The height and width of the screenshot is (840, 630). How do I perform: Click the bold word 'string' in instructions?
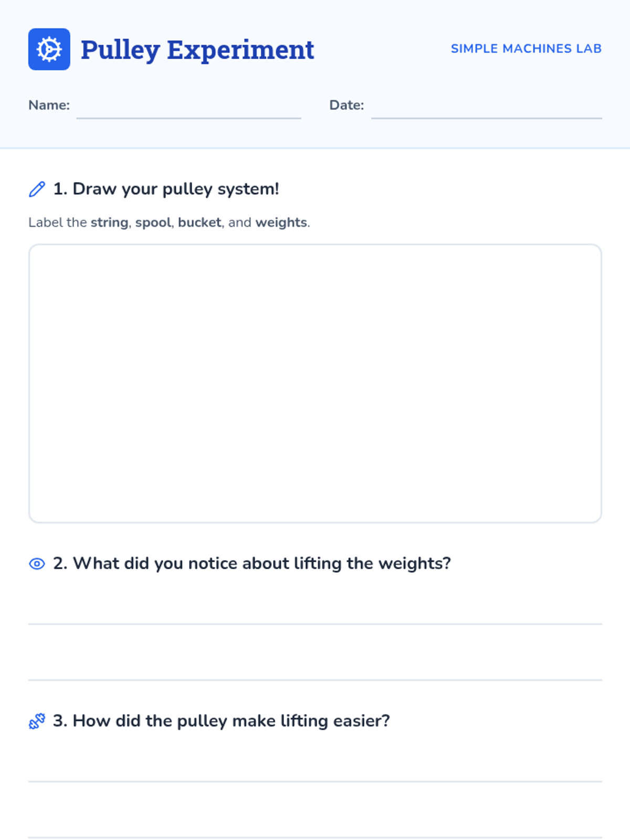tap(109, 223)
